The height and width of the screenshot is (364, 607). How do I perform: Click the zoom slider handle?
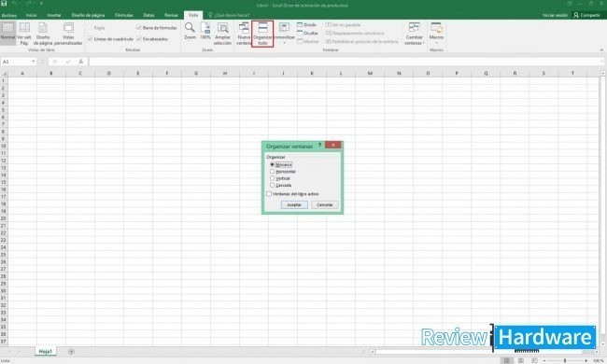565,360
